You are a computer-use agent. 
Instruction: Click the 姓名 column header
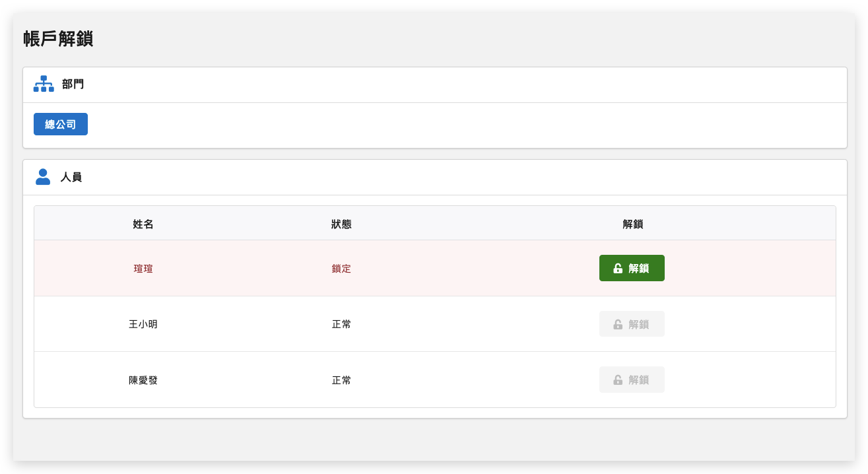point(143,224)
